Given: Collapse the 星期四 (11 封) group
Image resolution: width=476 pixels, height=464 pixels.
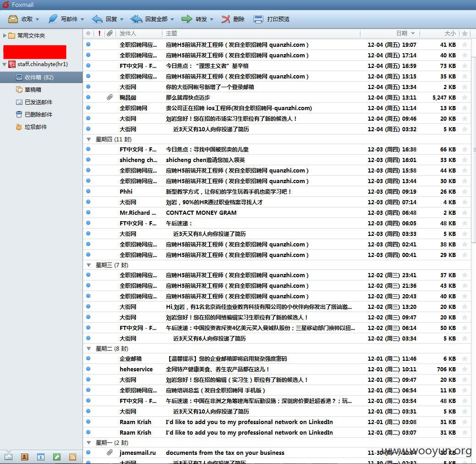Looking at the screenshot, I should (x=89, y=140).
